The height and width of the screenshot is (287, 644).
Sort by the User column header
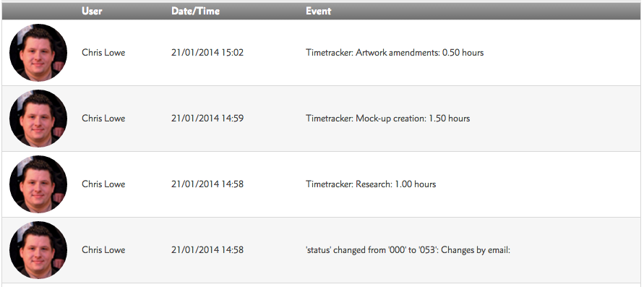point(92,11)
